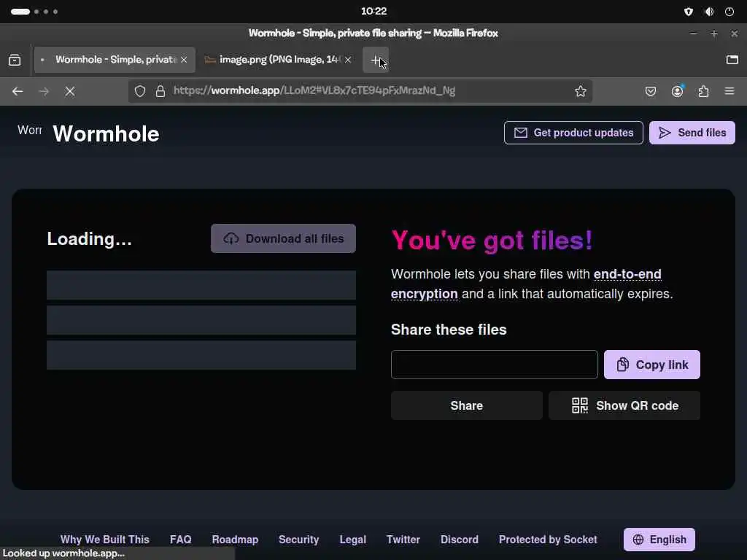
Task: Open the Discord footer link
Action: 460,540
